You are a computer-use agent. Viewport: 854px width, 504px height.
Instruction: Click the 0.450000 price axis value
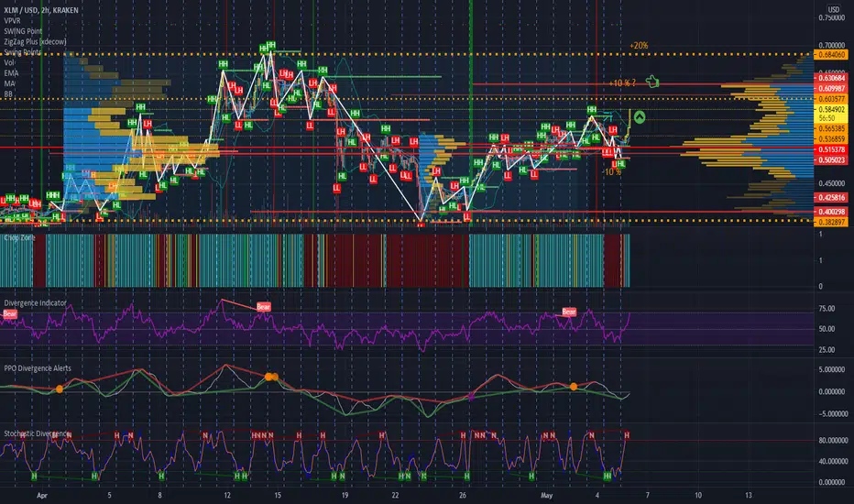click(x=832, y=183)
